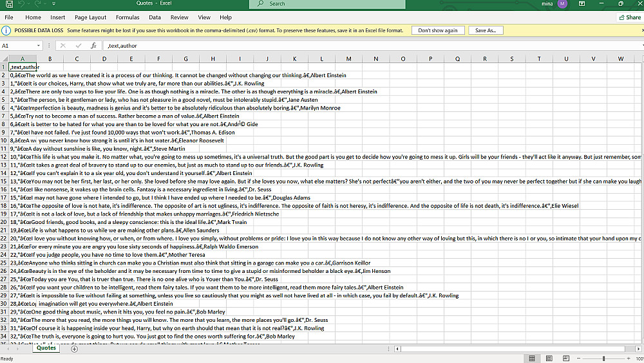The image size is (644, 363).
Task: Click the Search box in title bar
Action: tap(327, 4)
